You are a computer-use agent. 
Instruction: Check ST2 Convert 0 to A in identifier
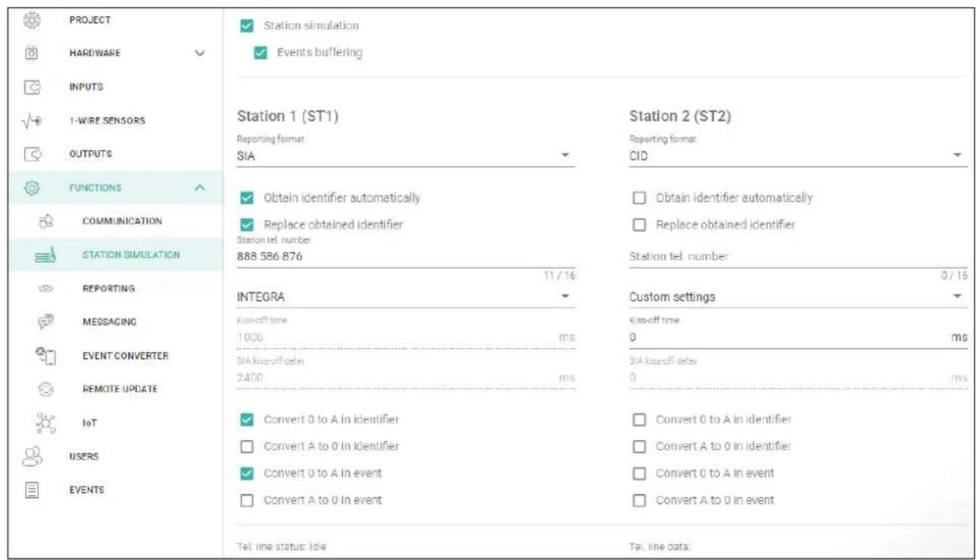pos(639,419)
